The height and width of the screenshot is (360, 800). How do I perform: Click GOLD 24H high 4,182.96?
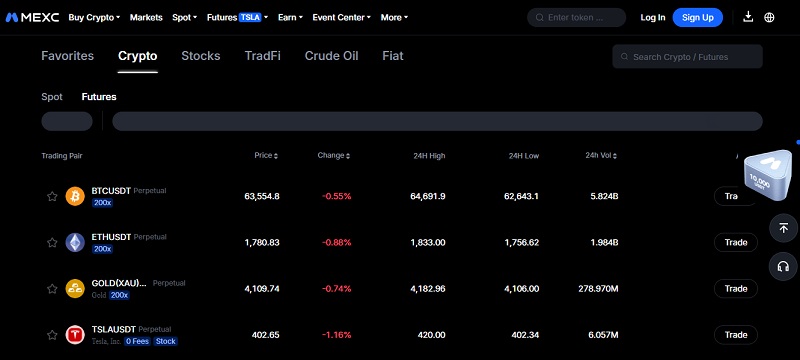point(428,289)
